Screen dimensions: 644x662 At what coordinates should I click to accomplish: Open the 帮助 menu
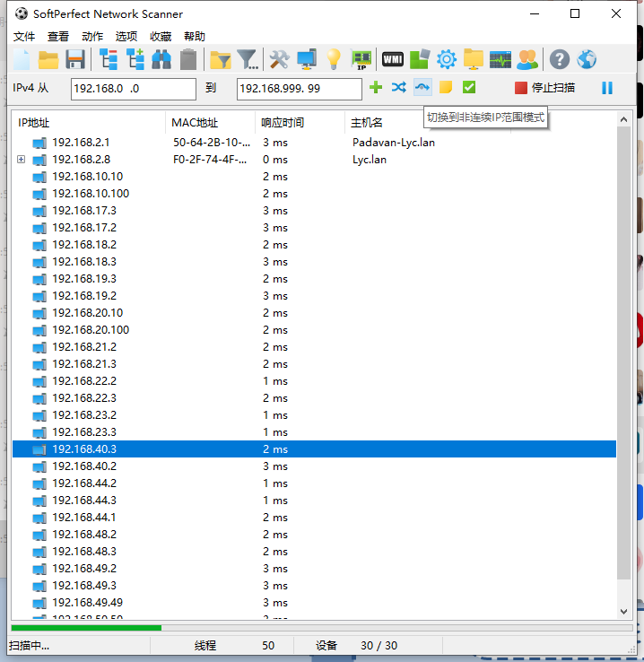(x=195, y=36)
